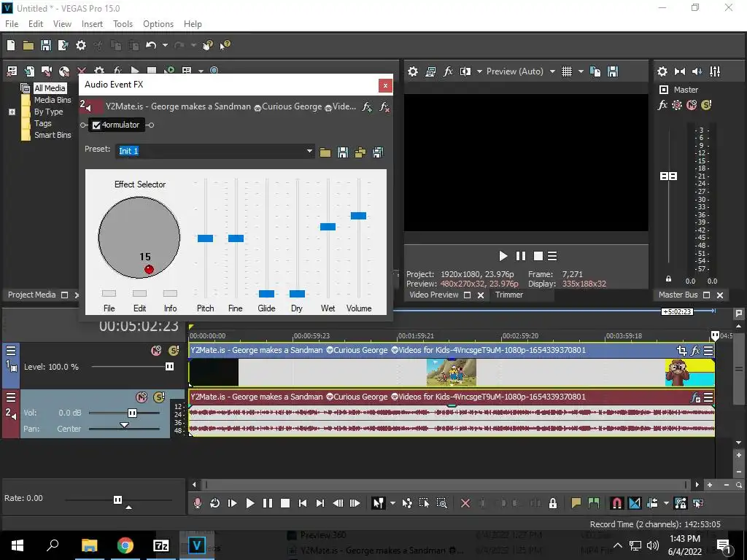Viewport: 747px width, 560px height.
Task: Click the transport Stop button
Action: click(285, 503)
